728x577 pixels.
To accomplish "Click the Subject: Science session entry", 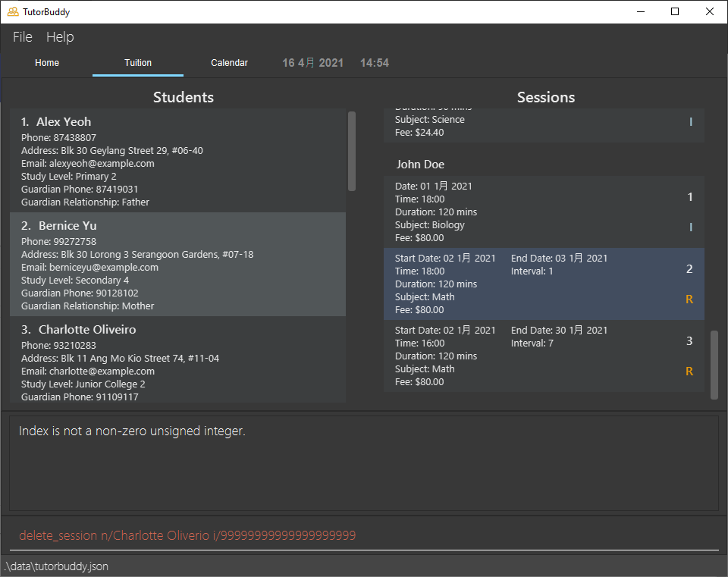I will (x=430, y=119).
